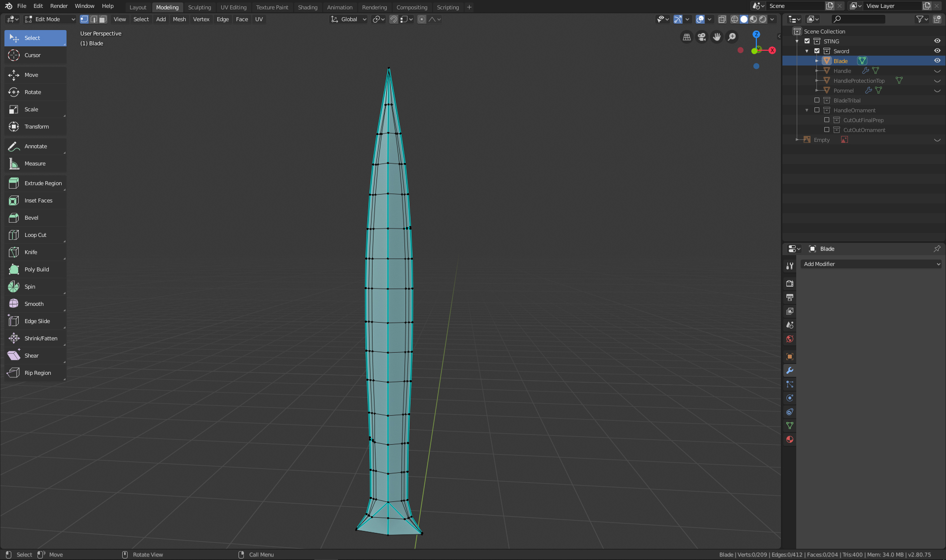Switch to face select mode

coord(102,19)
